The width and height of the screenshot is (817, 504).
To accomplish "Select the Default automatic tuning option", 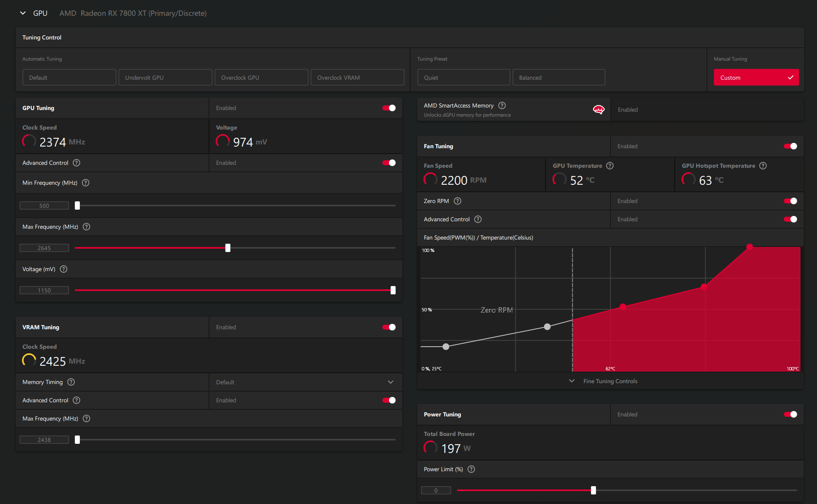I will (x=69, y=78).
